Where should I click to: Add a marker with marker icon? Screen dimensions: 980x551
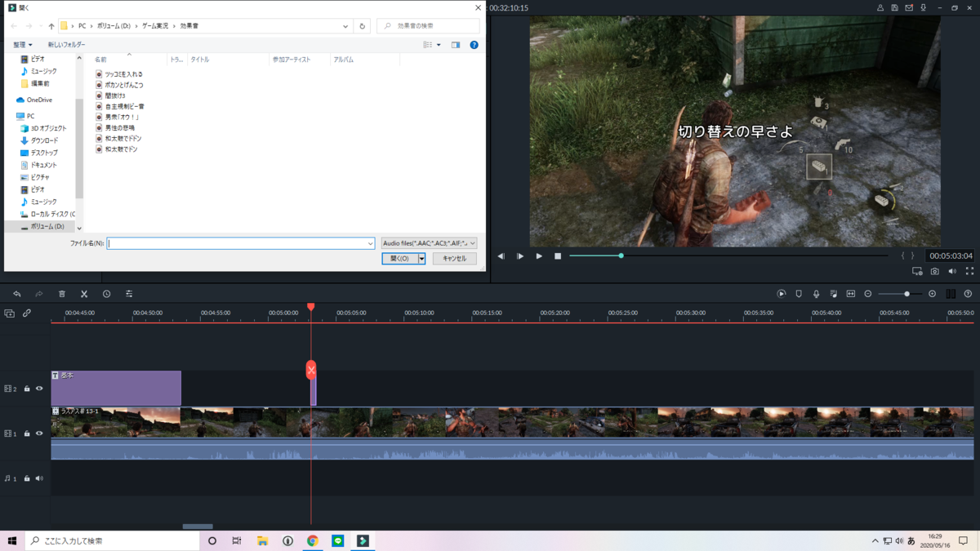pyautogui.click(x=799, y=294)
